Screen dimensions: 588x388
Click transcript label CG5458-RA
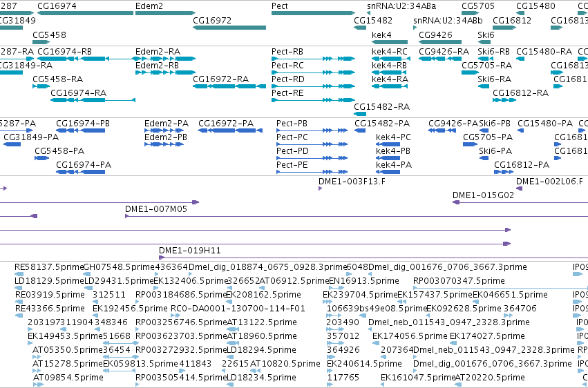pos(58,79)
